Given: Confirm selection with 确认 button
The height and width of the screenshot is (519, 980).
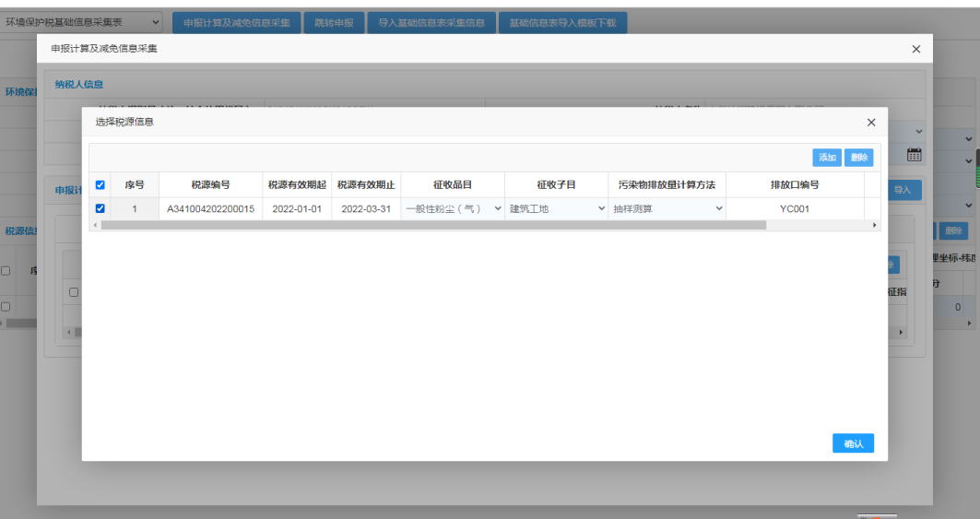Looking at the screenshot, I should pyautogui.click(x=853, y=443).
